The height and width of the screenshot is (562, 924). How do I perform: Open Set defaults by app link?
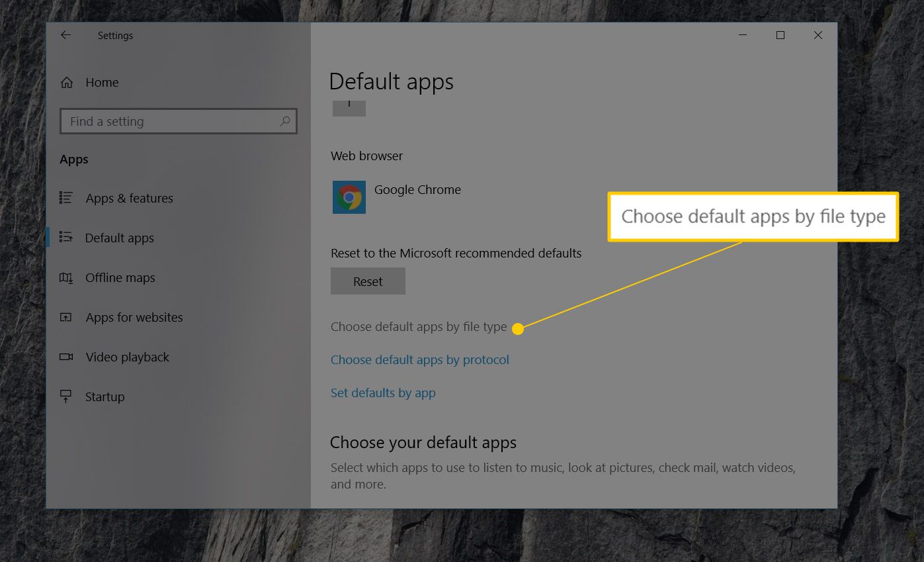[x=383, y=393]
